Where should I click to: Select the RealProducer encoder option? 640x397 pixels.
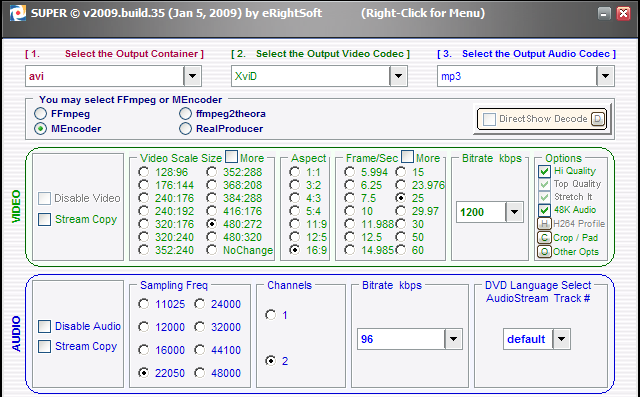(x=185, y=129)
